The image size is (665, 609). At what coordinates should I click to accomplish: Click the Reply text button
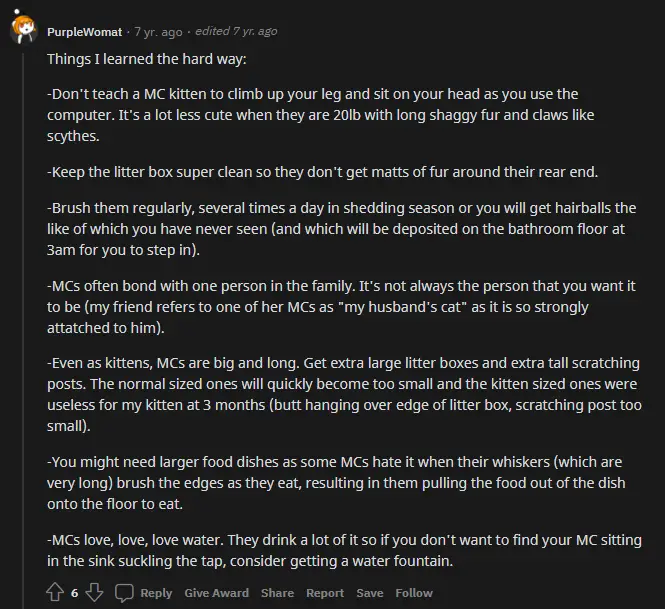click(156, 593)
